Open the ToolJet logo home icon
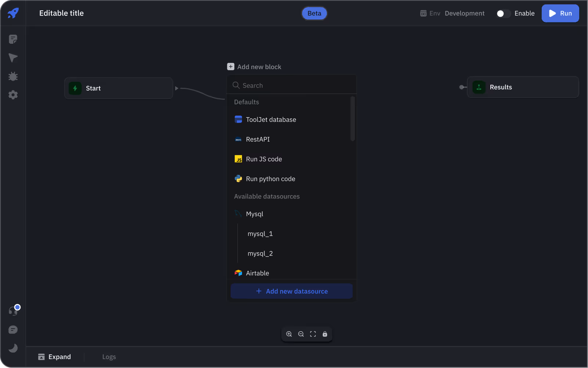The height and width of the screenshot is (368, 588). pyautogui.click(x=13, y=13)
